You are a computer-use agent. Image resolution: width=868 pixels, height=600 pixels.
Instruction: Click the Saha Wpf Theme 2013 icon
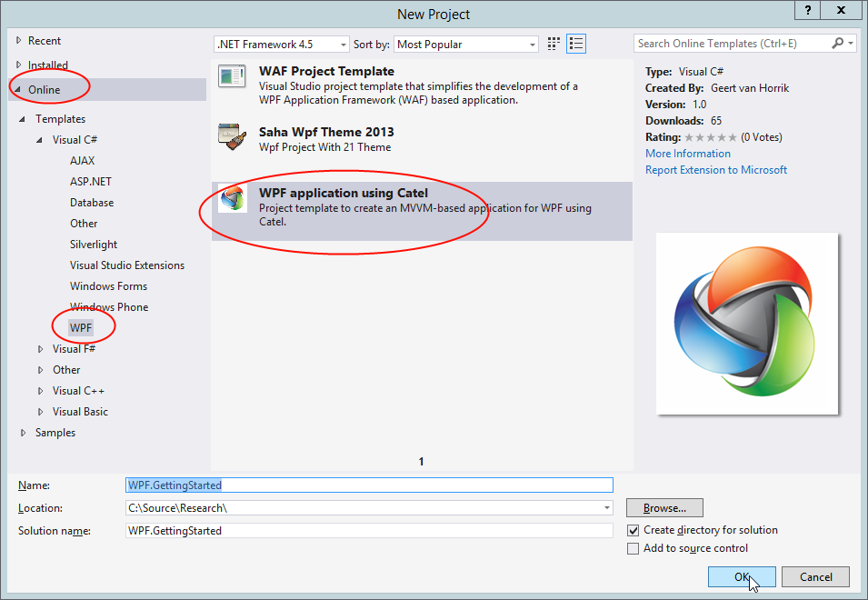232,136
